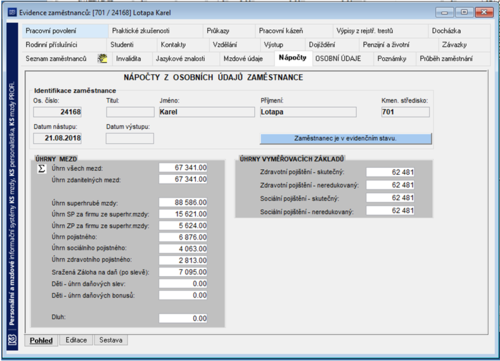Click the Úhrn sociálního pojistného value 4 063.00
The image size is (500, 361).
(183, 249)
